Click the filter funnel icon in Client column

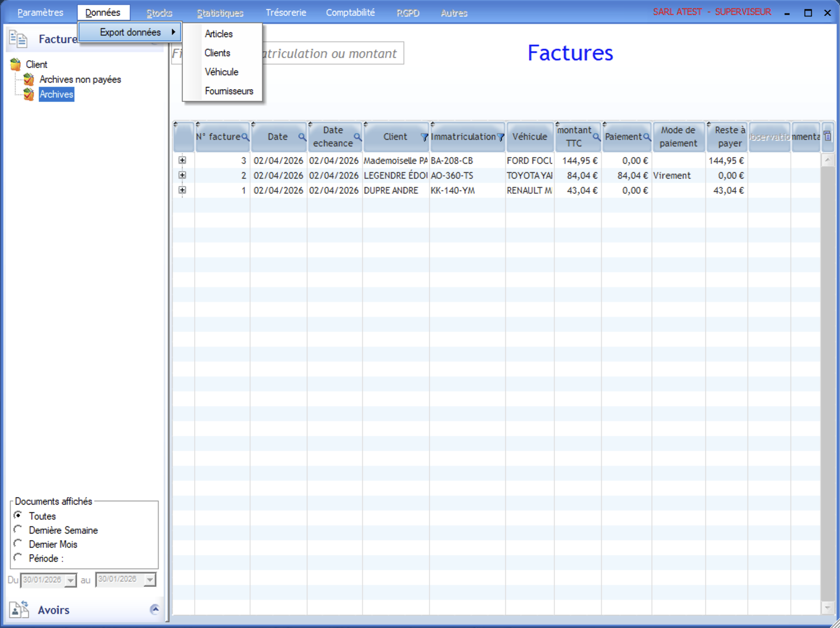[x=424, y=137]
